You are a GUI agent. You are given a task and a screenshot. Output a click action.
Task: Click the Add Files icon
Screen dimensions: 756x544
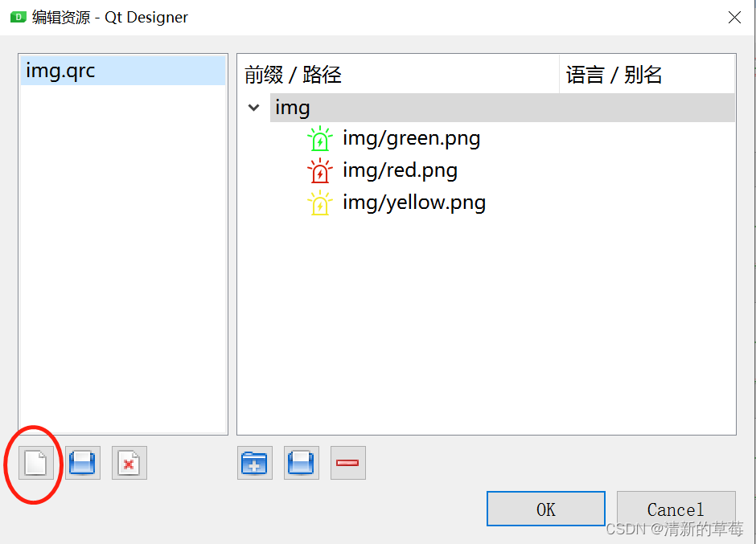coord(302,463)
